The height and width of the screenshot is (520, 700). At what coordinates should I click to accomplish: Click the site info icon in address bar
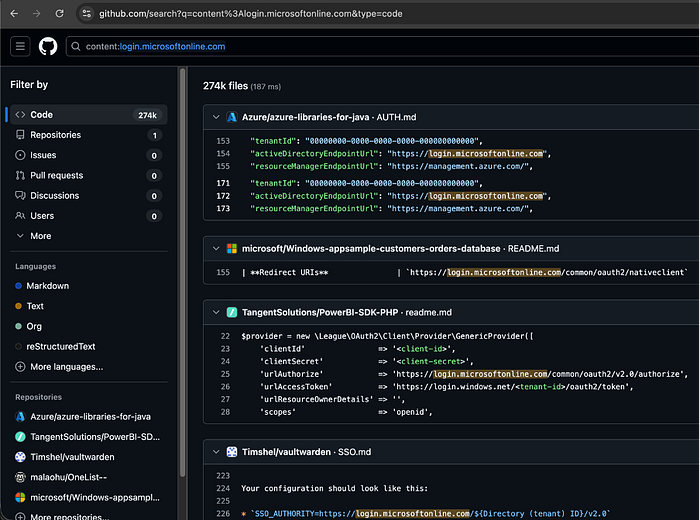click(x=87, y=14)
